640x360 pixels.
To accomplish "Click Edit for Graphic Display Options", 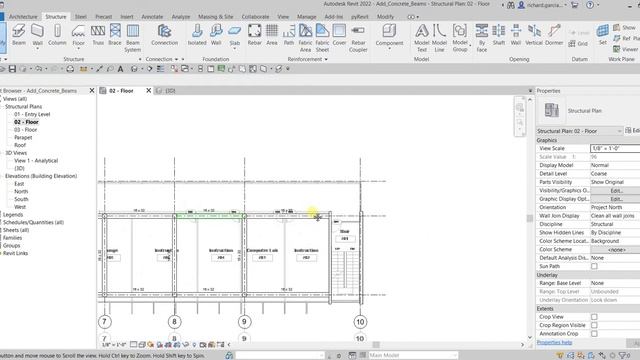I will click(x=615, y=199).
